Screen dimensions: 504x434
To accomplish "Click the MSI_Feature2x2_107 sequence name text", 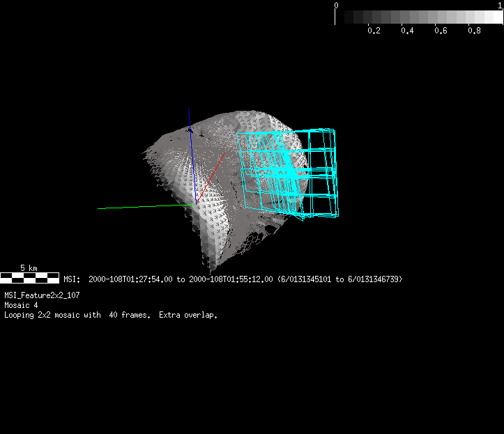I will pyautogui.click(x=42, y=295).
